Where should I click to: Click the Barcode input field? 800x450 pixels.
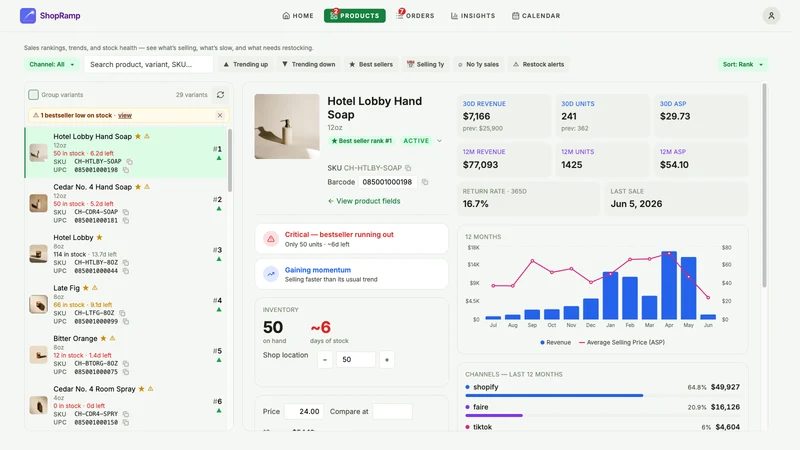(x=387, y=182)
